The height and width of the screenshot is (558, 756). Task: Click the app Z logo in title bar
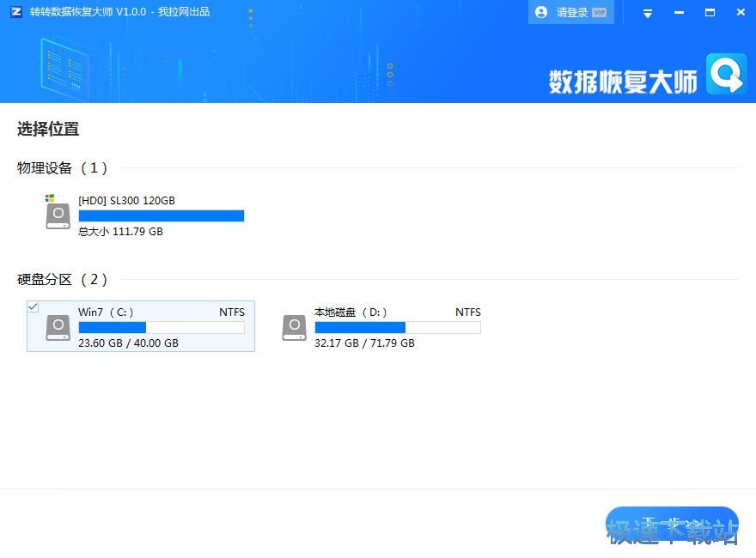tap(16, 11)
